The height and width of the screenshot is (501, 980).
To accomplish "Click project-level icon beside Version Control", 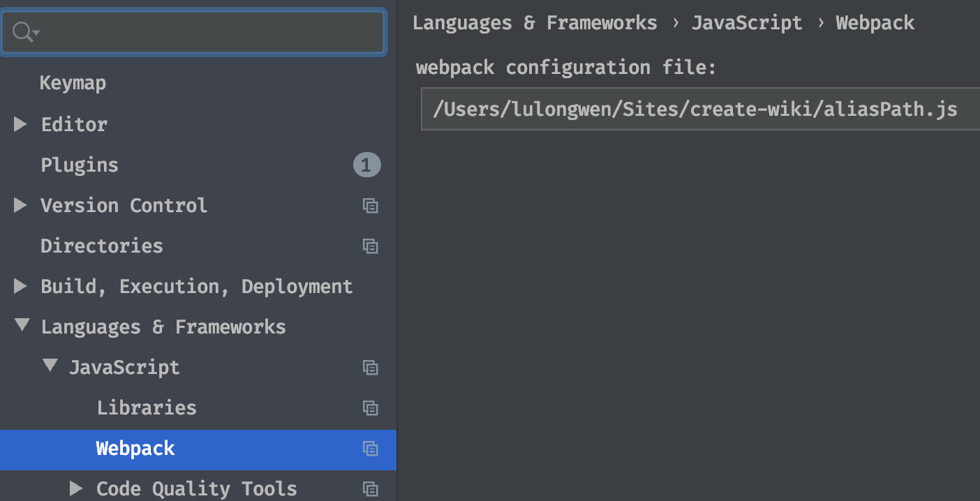I will [371, 206].
